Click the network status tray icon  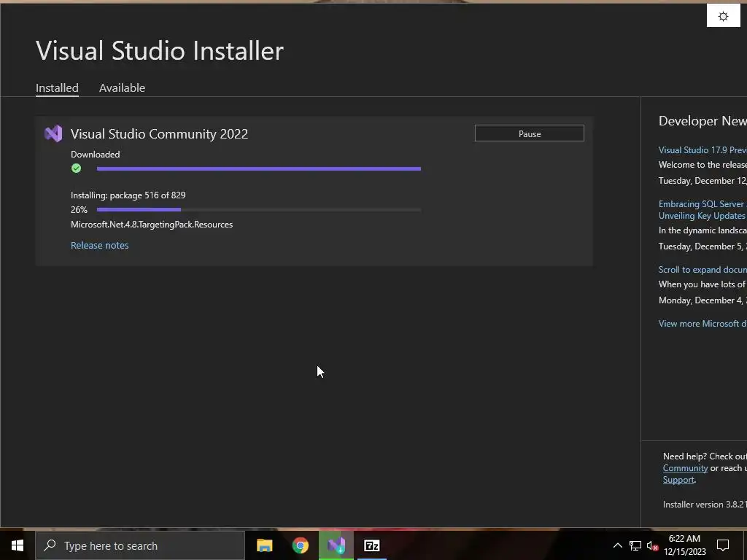point(635,545)
